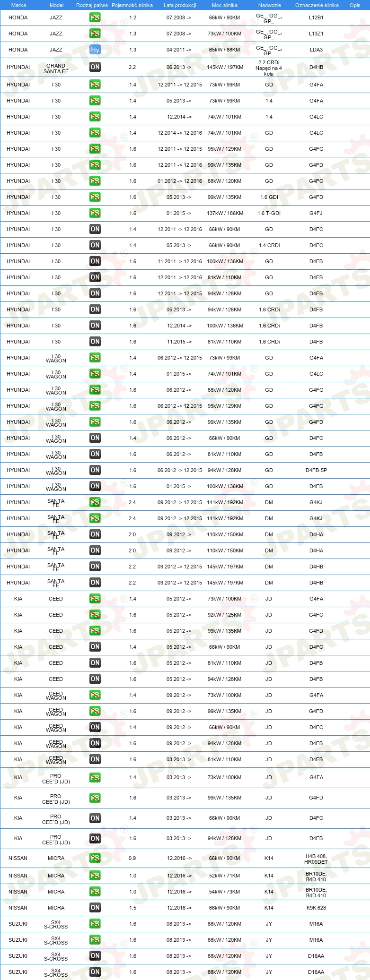
Task: Click petrol icon in Micra 52kW / 71KM row
Action: [x=95, y=876]
